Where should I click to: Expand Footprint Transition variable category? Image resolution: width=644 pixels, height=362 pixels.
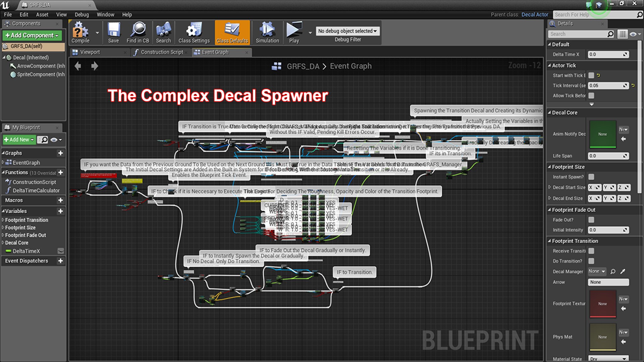3,220
